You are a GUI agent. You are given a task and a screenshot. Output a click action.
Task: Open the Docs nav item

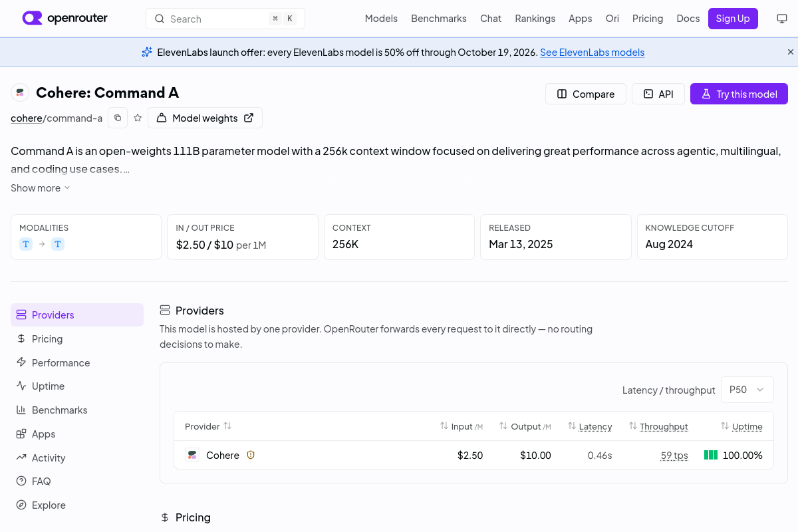click(688, 19)
